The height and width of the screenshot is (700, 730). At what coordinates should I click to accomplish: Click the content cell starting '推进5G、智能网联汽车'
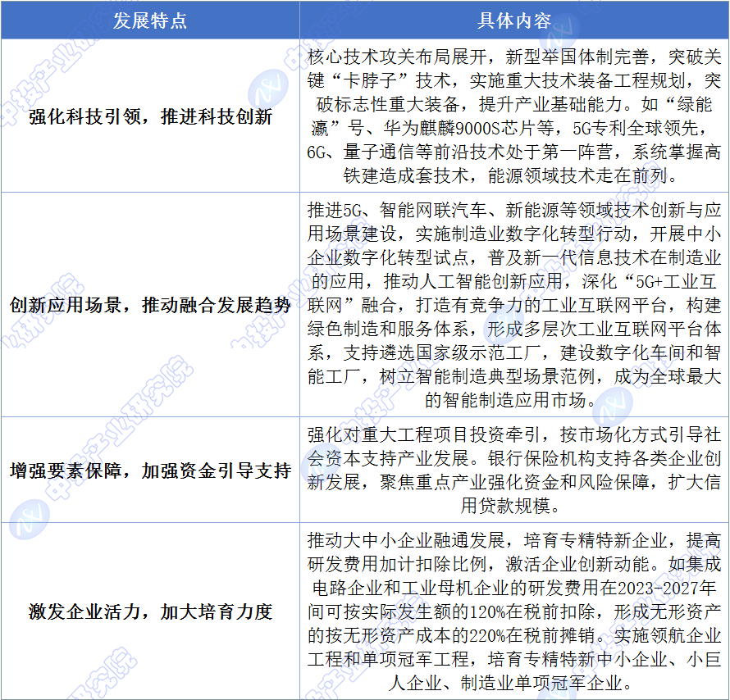point(514,305)
